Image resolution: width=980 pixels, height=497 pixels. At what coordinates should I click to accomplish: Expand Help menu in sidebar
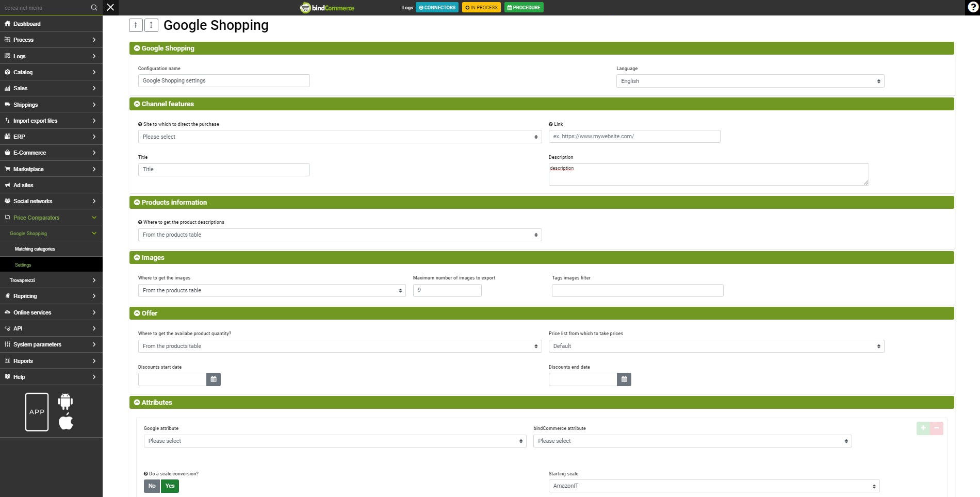click(51, 377)
